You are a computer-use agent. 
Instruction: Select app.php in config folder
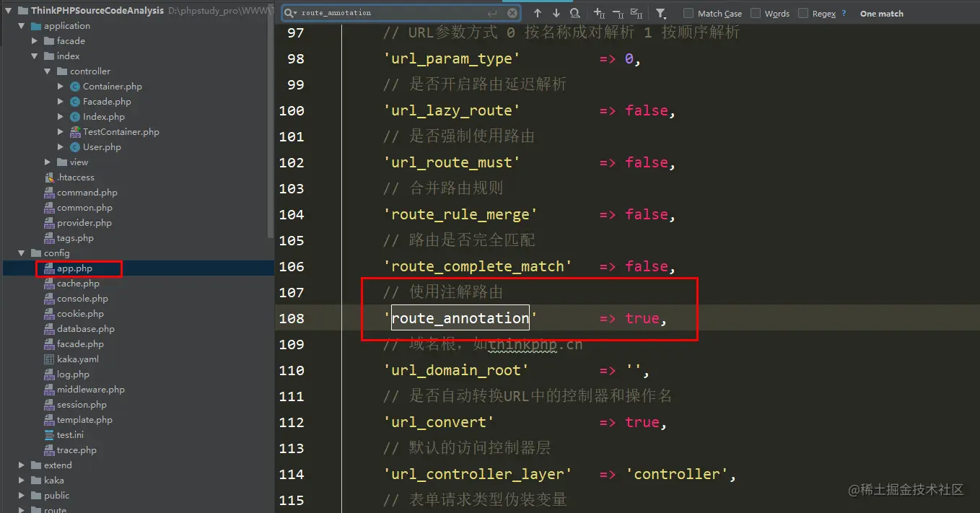click(75, 268)
